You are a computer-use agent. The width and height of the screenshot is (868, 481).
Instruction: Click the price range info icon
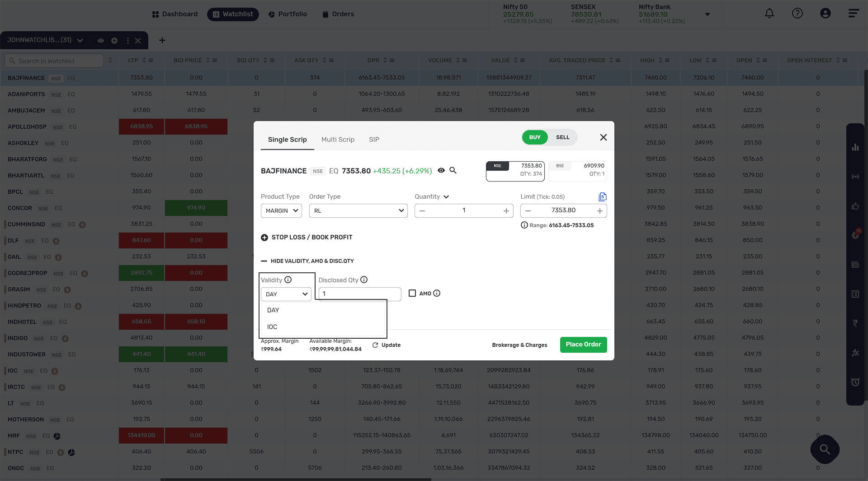click(524, 225)
